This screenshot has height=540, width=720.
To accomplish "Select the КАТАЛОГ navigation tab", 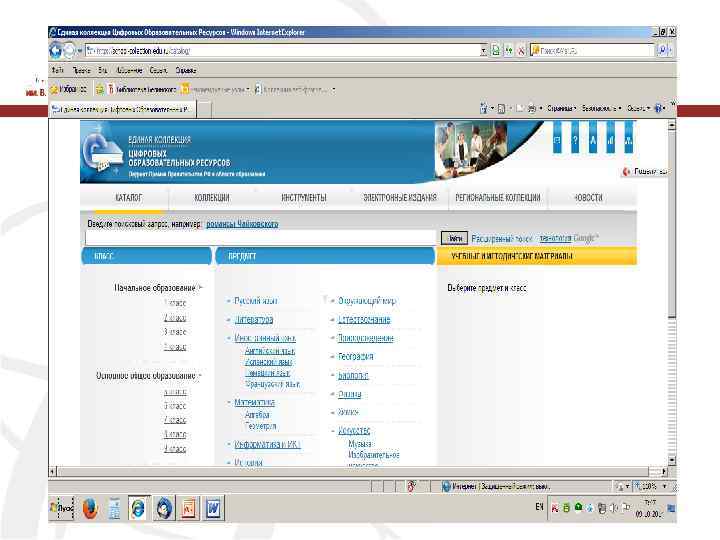I will tap(129, 197).
